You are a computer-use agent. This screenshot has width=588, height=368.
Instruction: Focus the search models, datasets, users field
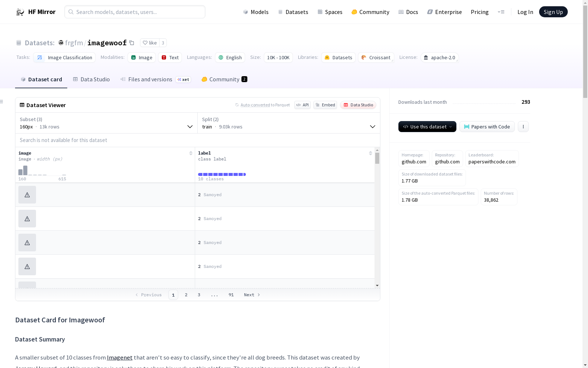135,12
